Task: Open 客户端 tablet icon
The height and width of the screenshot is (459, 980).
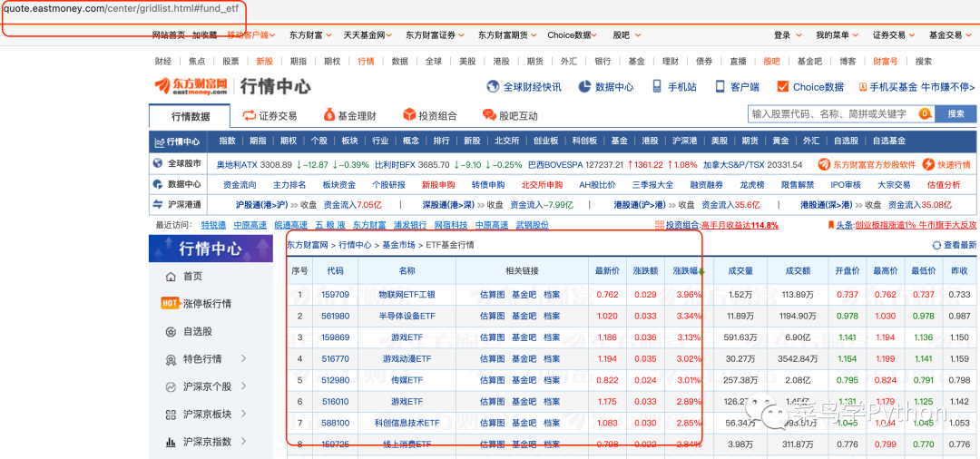Action: click(x=720, y=86)
